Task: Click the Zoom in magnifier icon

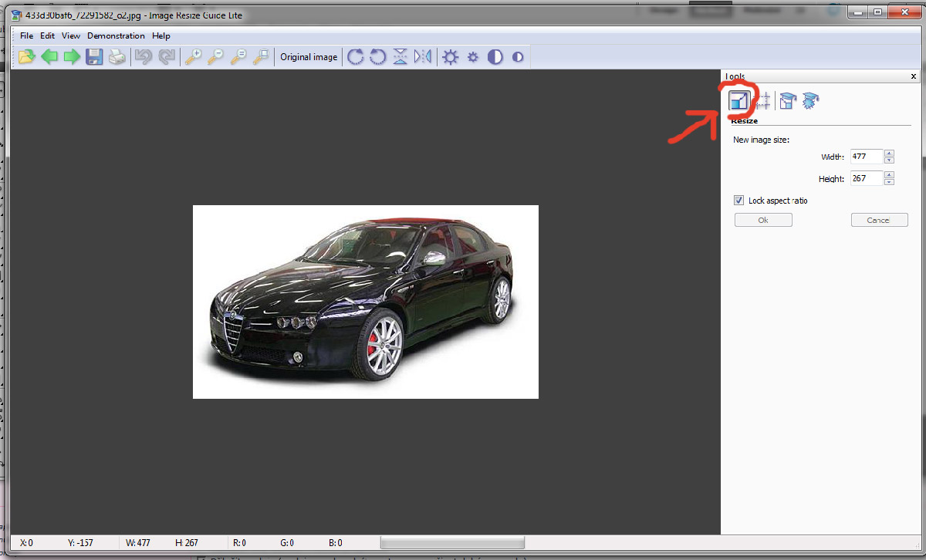Action: [x=192, y=57]
